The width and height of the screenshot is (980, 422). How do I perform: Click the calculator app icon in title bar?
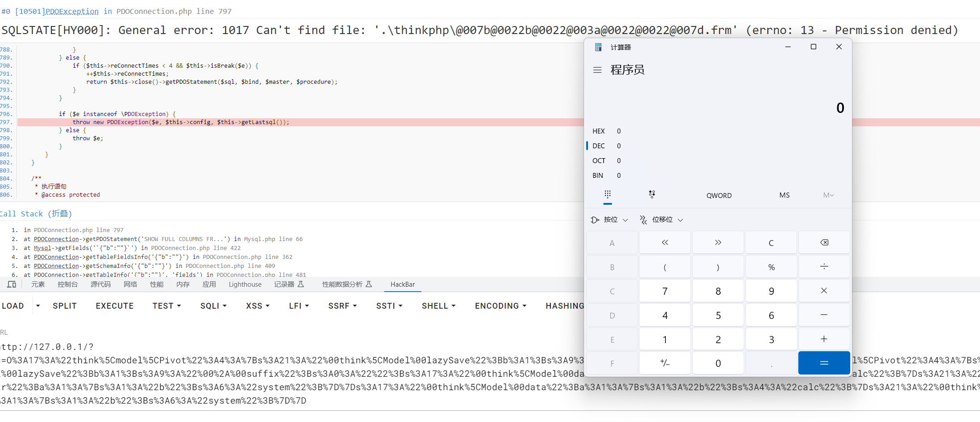598,47
